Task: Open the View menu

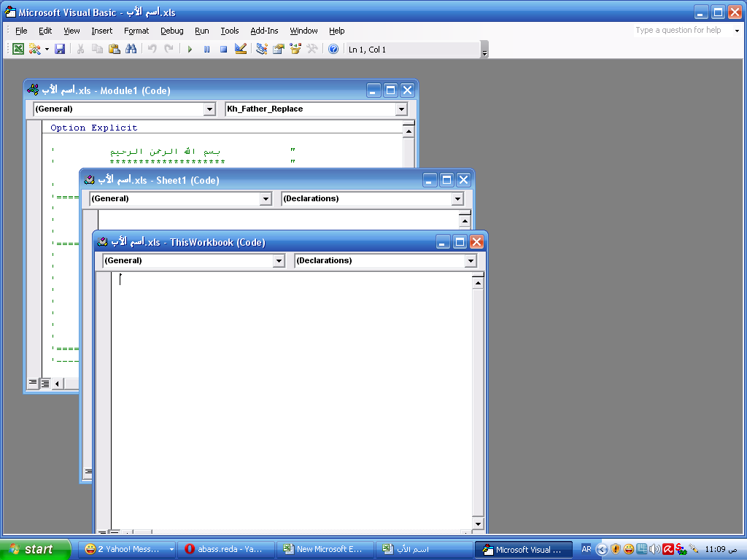Action: (71, 31)
